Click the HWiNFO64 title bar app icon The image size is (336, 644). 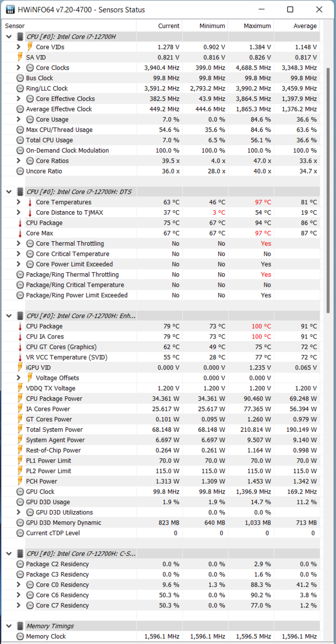pos(11,10)
